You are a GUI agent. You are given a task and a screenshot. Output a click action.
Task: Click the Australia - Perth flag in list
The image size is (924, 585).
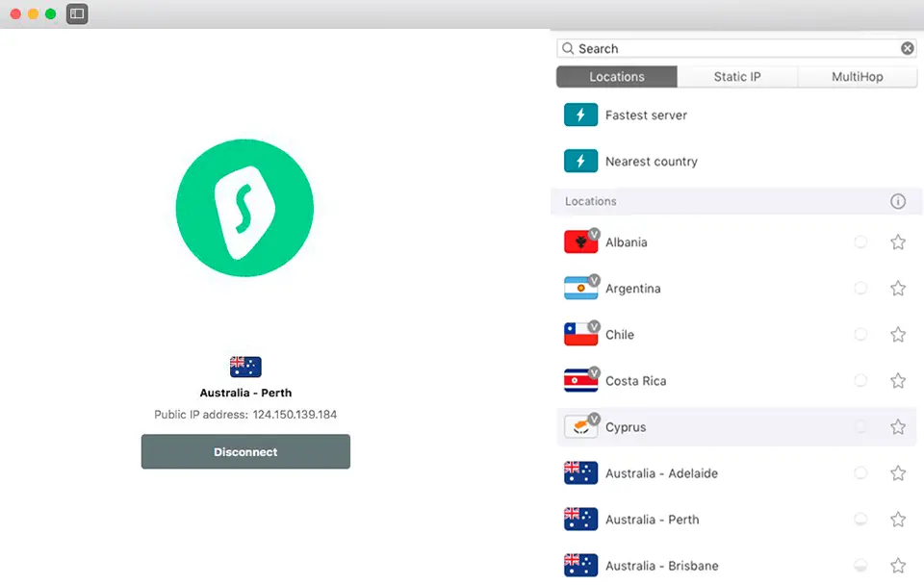pos(580,519)
